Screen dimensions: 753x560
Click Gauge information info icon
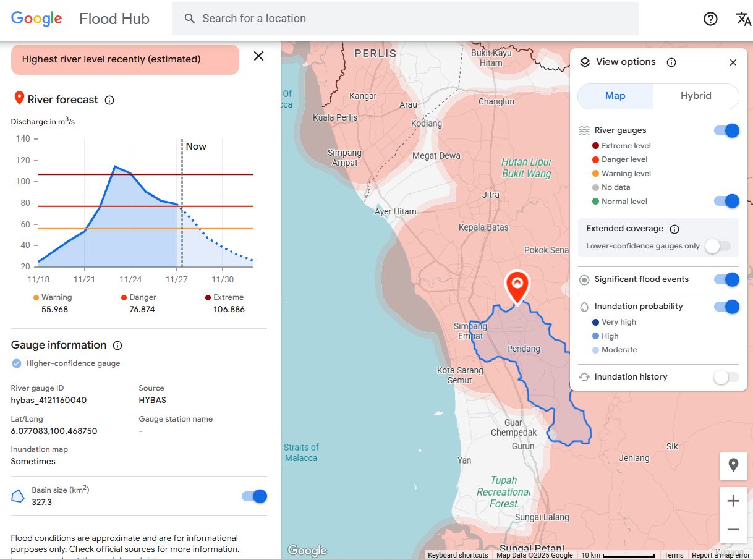[117, 346]
